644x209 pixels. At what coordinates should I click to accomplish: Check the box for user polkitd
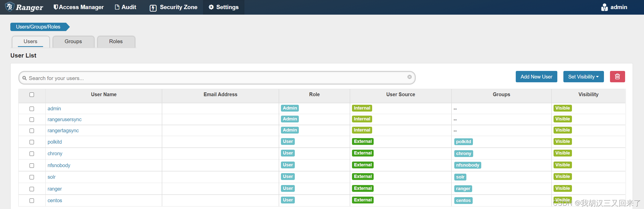tap(32, 142)
